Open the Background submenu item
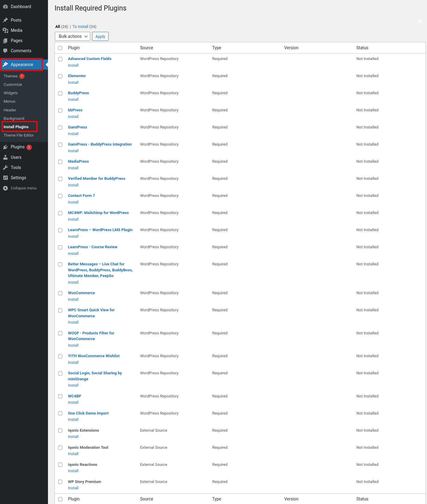This screenshot has width=427, height=504. click(14, 119)
